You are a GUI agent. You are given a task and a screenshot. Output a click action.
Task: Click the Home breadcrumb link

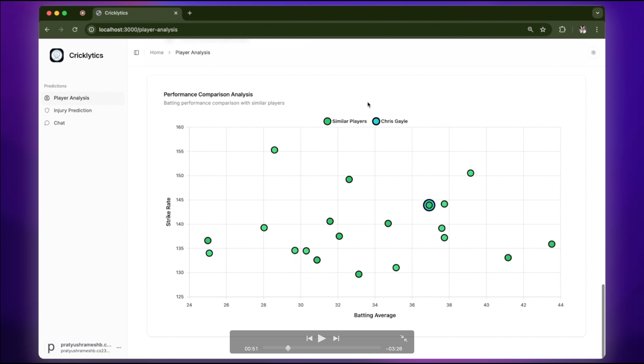pyautogui.click(x=157, y=52)
